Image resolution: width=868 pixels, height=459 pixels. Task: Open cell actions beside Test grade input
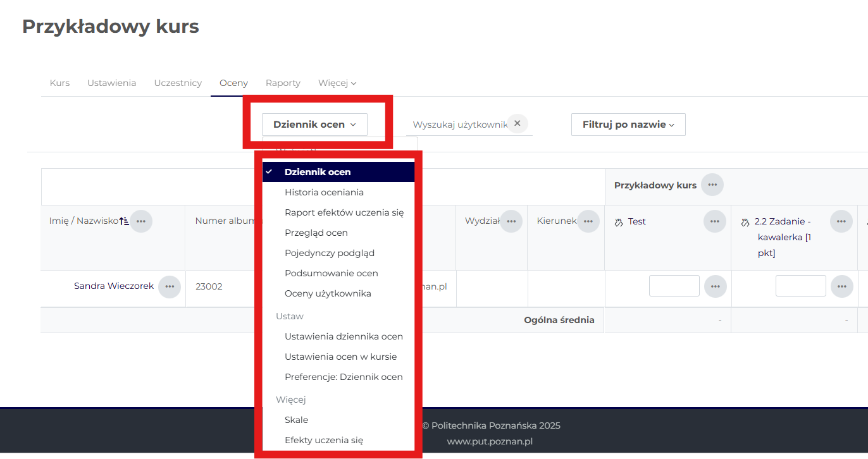click(714, 286)
